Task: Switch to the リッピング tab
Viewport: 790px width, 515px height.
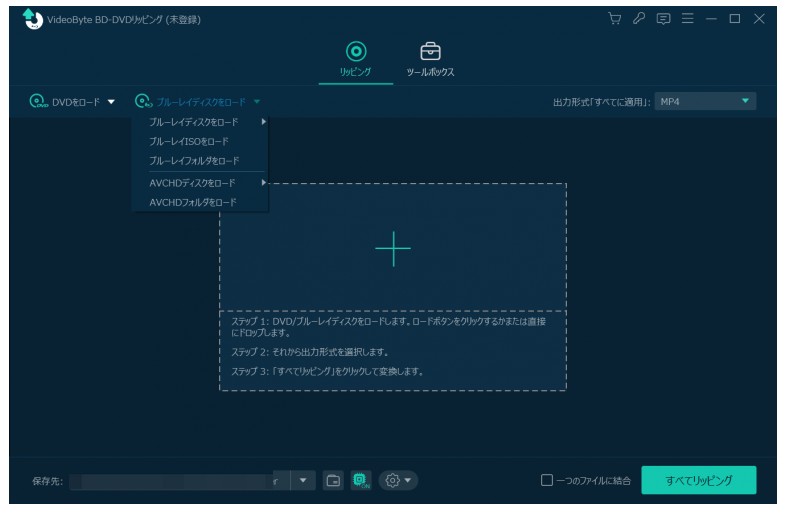Action: [356, 59]
